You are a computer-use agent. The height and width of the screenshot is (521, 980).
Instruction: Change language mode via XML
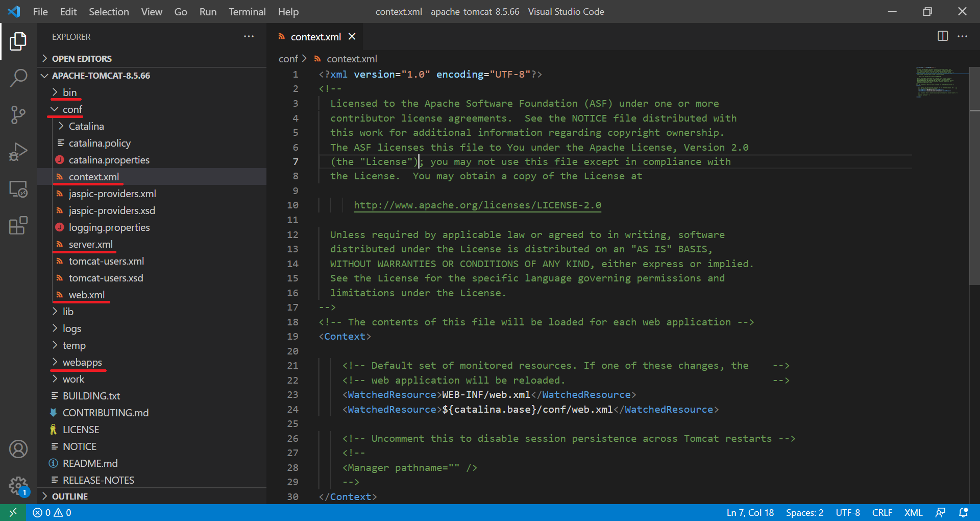[913, 512]
